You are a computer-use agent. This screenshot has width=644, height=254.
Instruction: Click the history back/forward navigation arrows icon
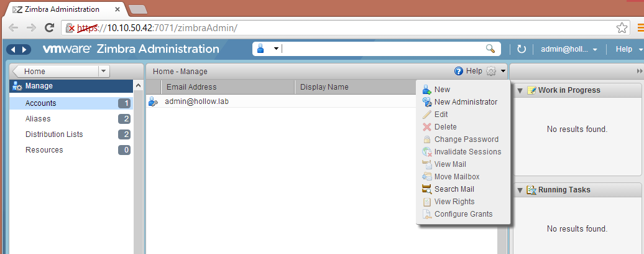click(x=18, y=49)
